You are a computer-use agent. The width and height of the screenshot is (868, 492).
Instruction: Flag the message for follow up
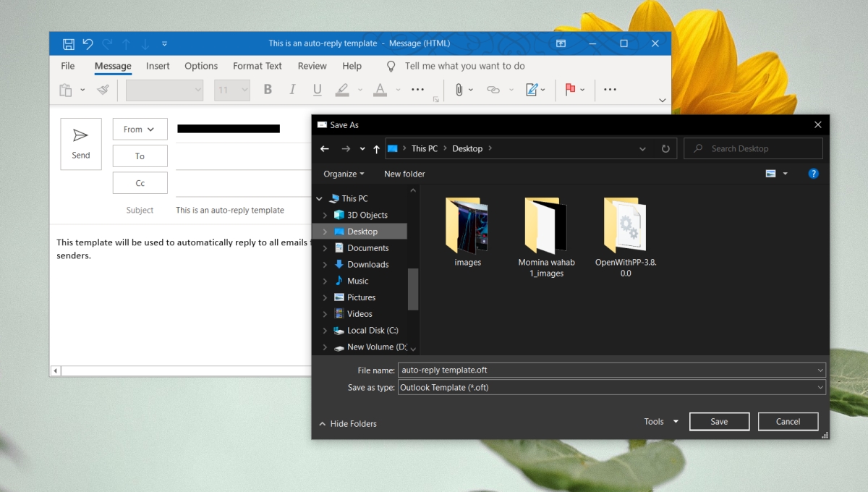pos(569,89)
